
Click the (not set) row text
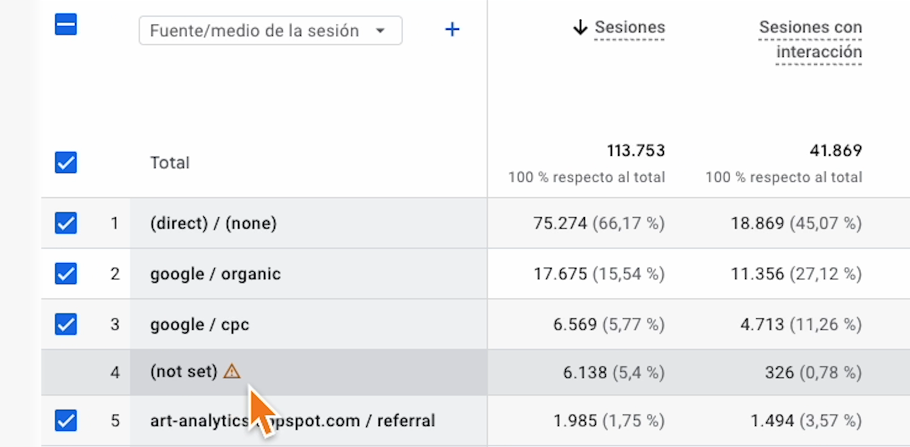[x=183, y=371]
